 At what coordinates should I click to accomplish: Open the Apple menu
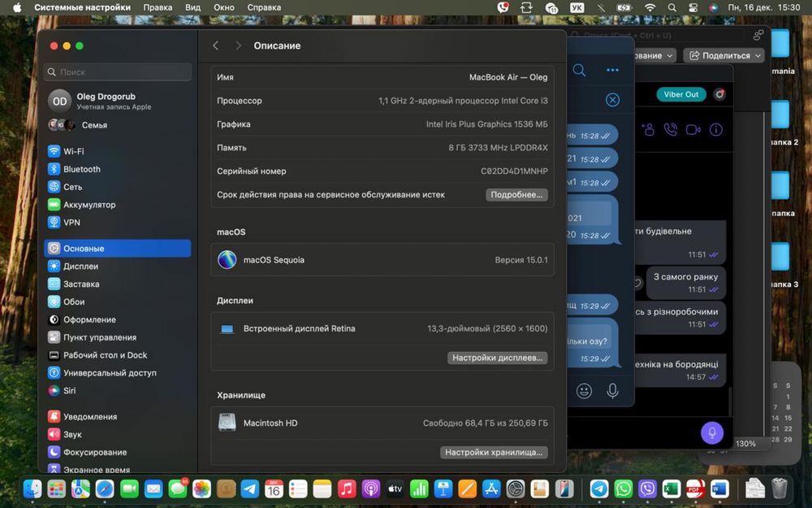click(17, 7)
